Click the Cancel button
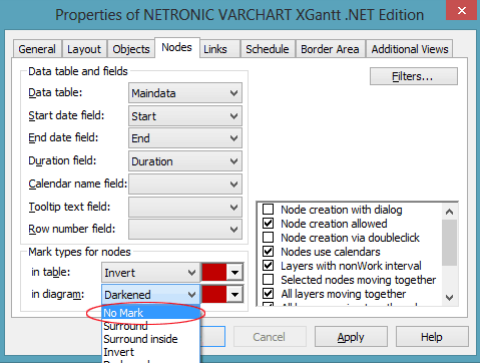This screenshot has width=480, height=363. tap(269, 337)
